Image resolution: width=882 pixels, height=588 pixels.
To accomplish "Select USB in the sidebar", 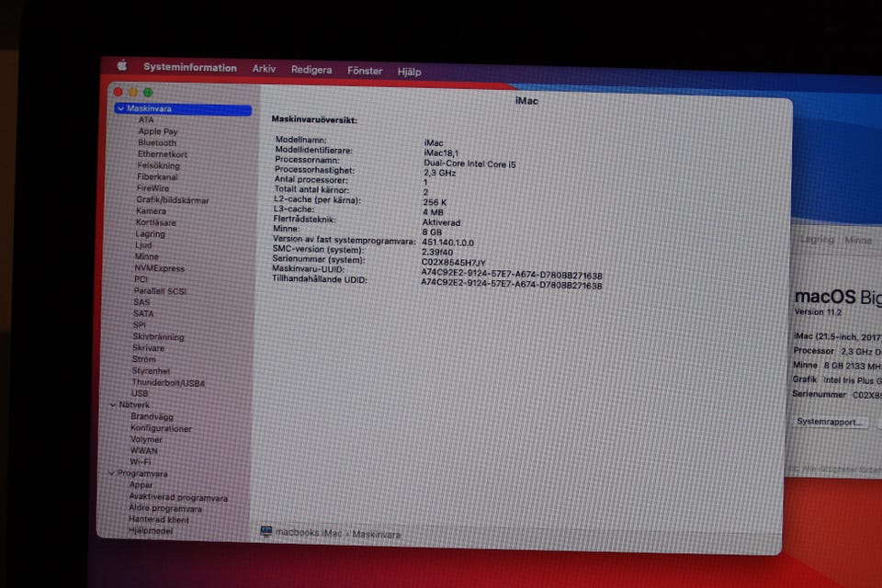I will [x=140, y=394].
